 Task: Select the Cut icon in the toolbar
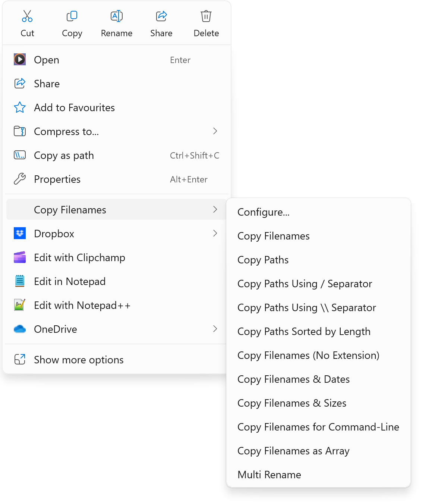point(27,16)
